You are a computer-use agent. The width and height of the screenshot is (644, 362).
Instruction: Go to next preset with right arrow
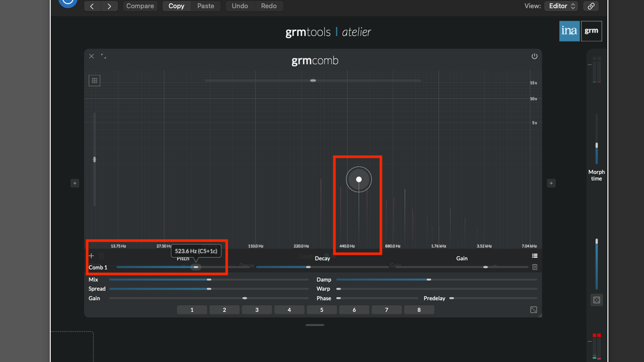click(x=109, y=6)
